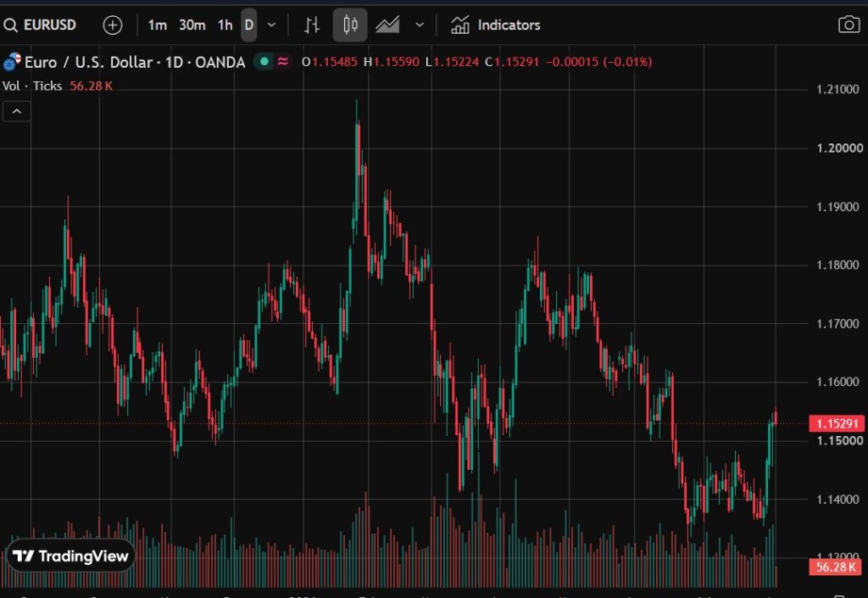Open the TradingView logo link
Screen dimensions: 868x598
(x=70, y=556)
